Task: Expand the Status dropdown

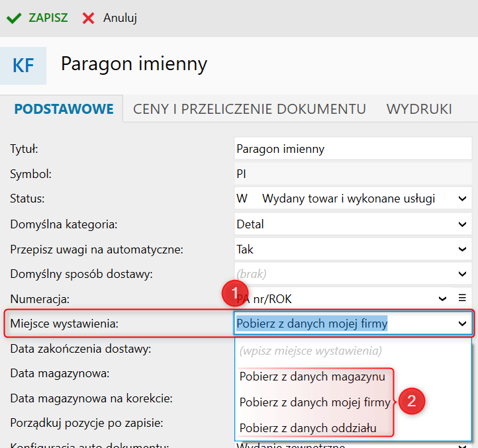Action: (462, 199)
